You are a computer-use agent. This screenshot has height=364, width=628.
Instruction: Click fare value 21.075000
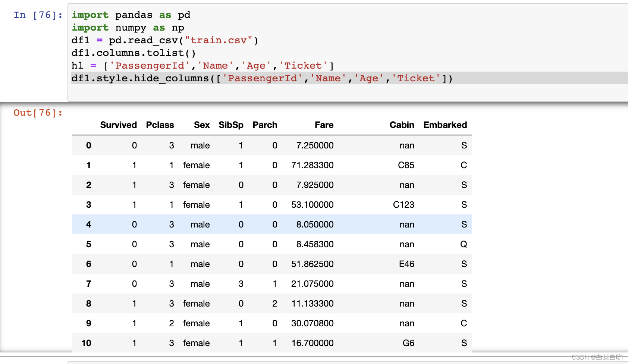coord(312,284)
